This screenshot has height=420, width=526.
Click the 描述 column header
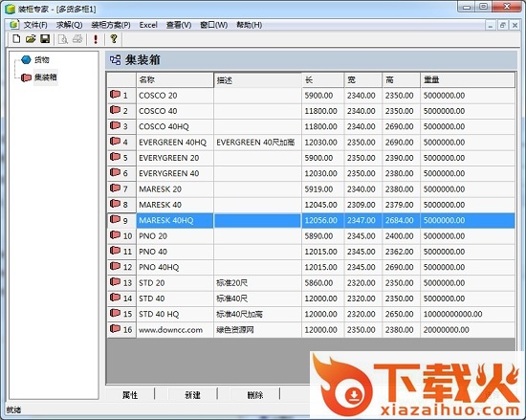click(257, 79)
